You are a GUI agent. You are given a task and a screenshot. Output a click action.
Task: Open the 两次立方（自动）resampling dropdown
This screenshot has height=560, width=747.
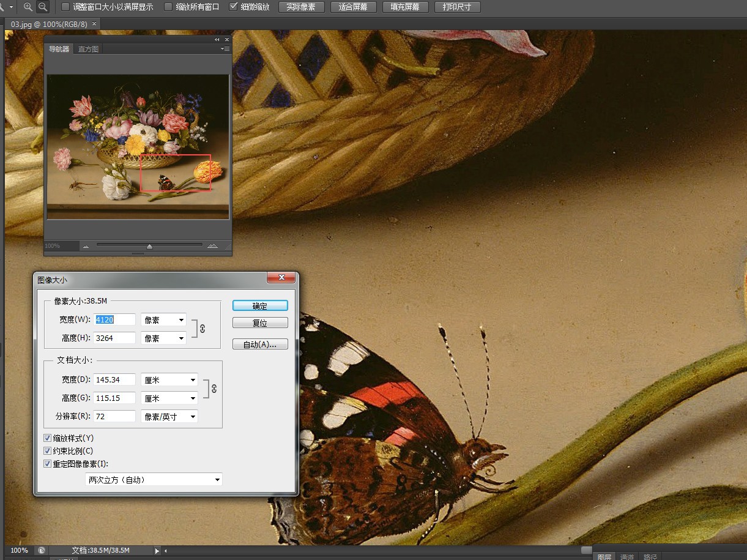[154, 480]
